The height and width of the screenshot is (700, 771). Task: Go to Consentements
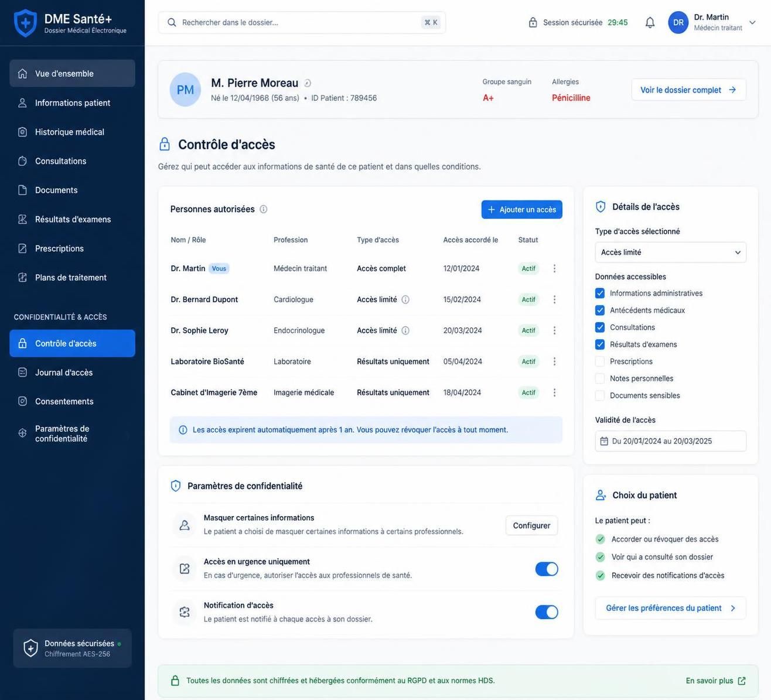tap(72, 401)
